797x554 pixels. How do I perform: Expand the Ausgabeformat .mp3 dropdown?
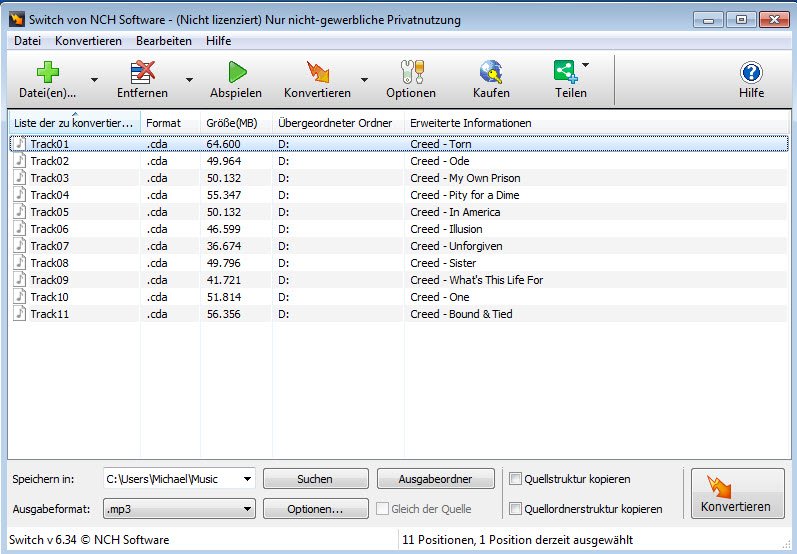247,509
